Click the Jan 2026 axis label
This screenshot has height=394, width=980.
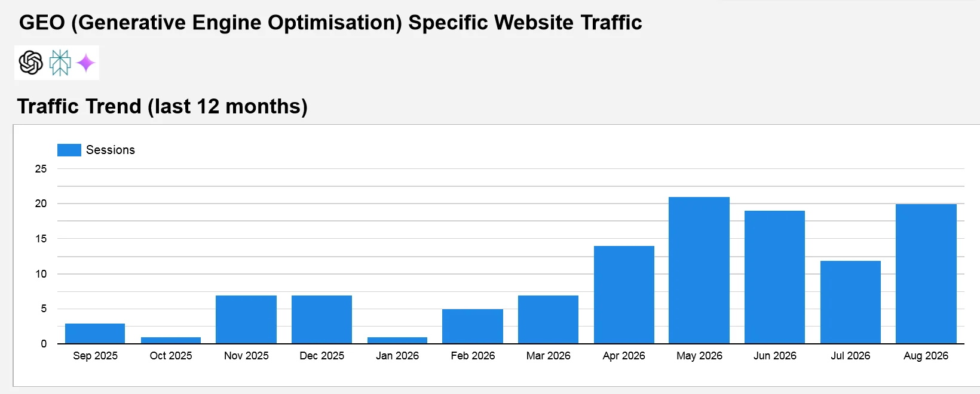397,356
